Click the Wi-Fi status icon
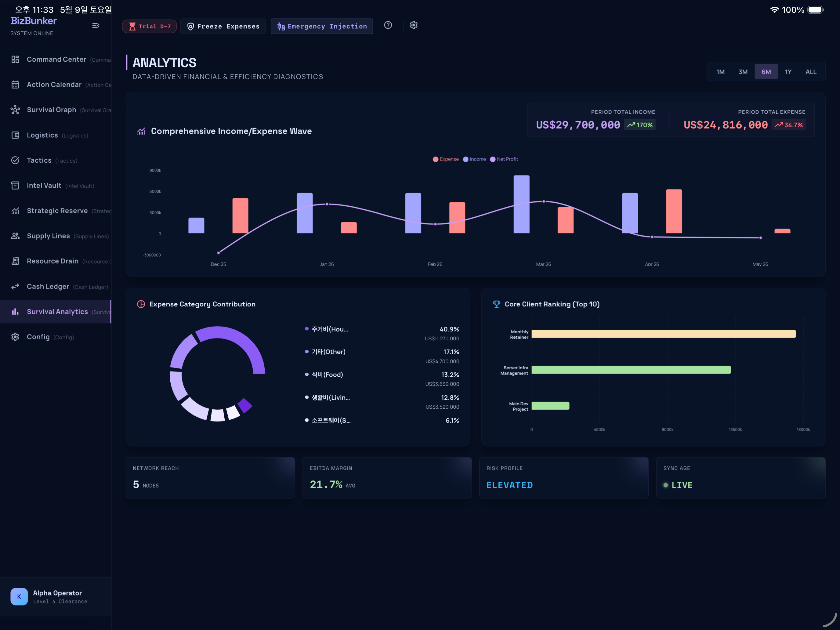This screenshot has width=840, height=630. click(774, 9)
